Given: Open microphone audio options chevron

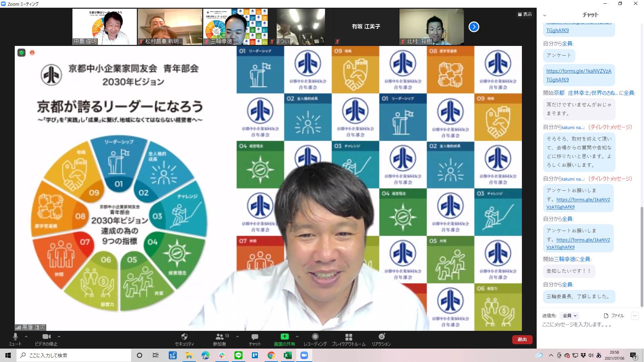Looking at the screenshot, I should click(26, 337).
